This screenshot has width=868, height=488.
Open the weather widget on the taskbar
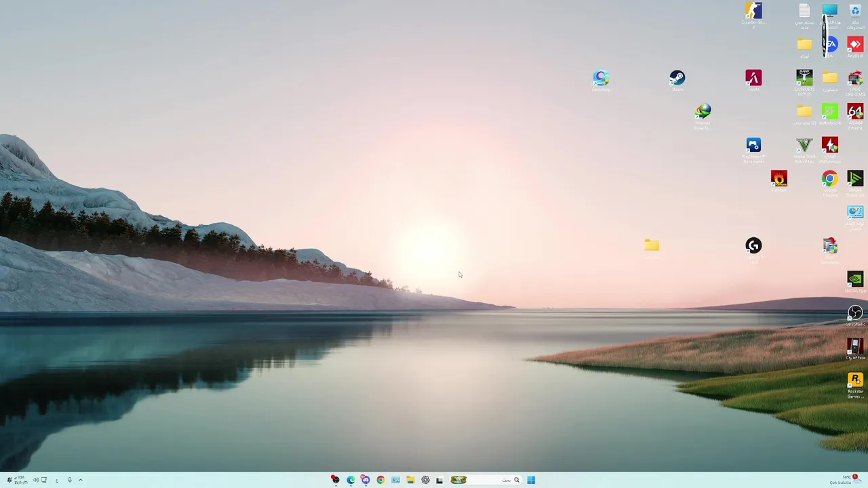click(x=844, y=480)
